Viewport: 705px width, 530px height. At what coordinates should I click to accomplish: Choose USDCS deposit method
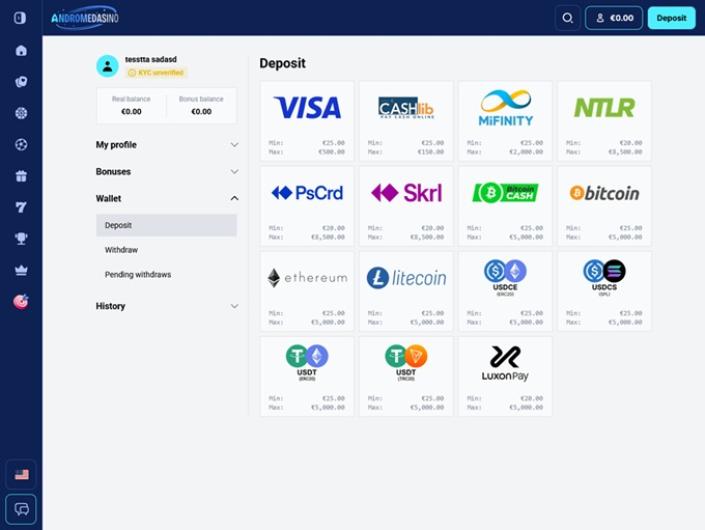pyautogui.click(x=604, y=291)
